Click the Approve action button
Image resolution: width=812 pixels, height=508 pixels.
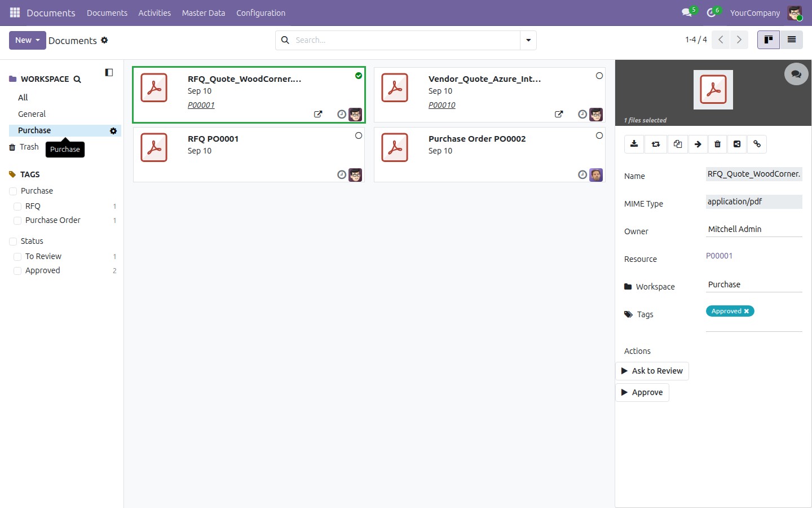click(642, 392)
